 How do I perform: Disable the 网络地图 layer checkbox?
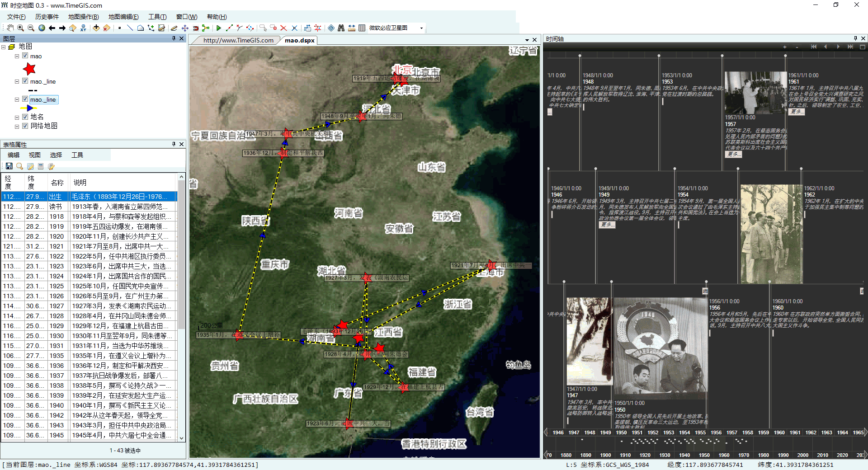[x=25, y=126]
